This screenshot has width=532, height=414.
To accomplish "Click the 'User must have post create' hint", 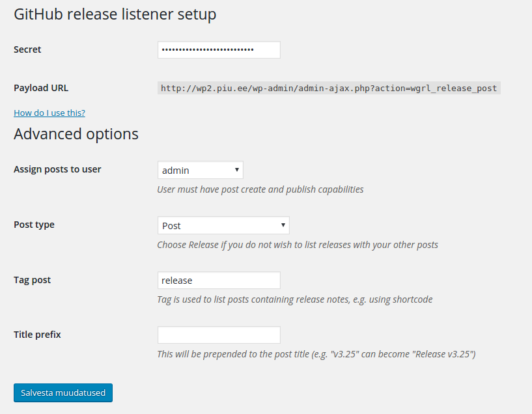I will pos(260,189).
